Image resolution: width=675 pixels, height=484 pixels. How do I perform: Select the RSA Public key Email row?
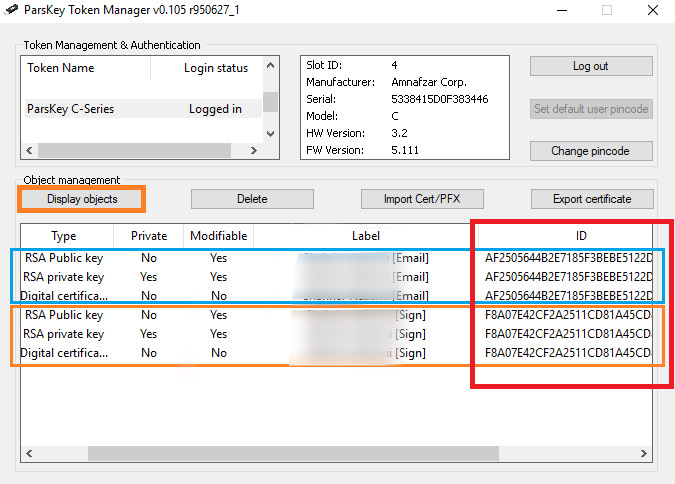coord(337,258)
